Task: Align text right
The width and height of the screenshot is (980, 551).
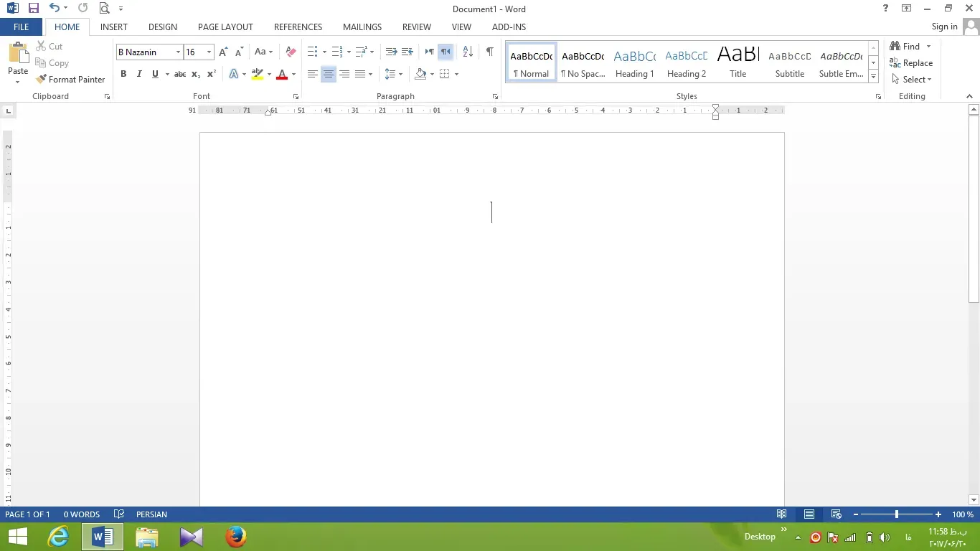Action: click(344, 74)
